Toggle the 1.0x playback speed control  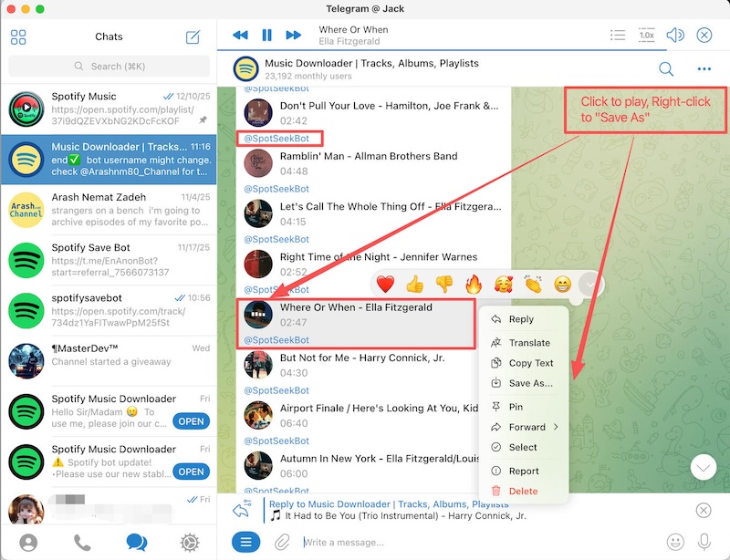pyautogui.click(x=644, y=35)
